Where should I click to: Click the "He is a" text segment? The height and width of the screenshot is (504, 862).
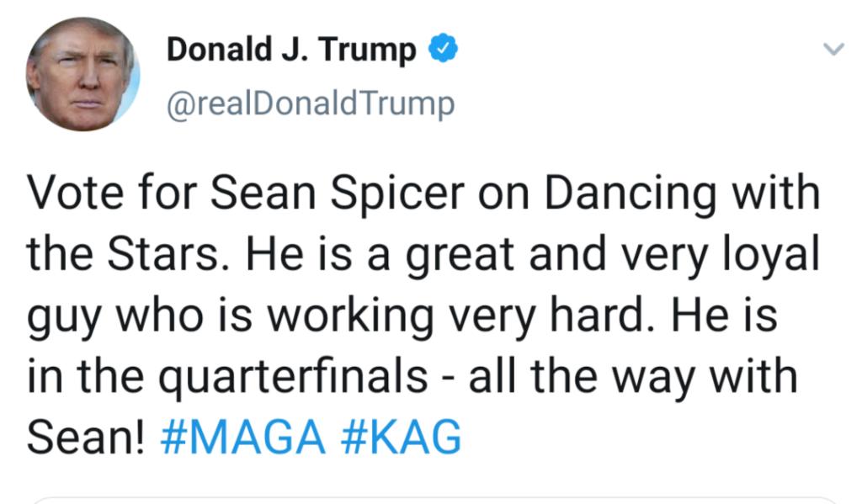click(317, 254)
